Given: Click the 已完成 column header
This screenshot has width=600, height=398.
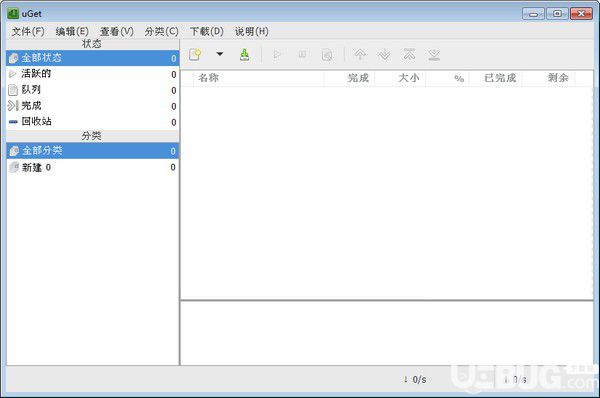Looking at the screenshot, I should pos(496,78).
